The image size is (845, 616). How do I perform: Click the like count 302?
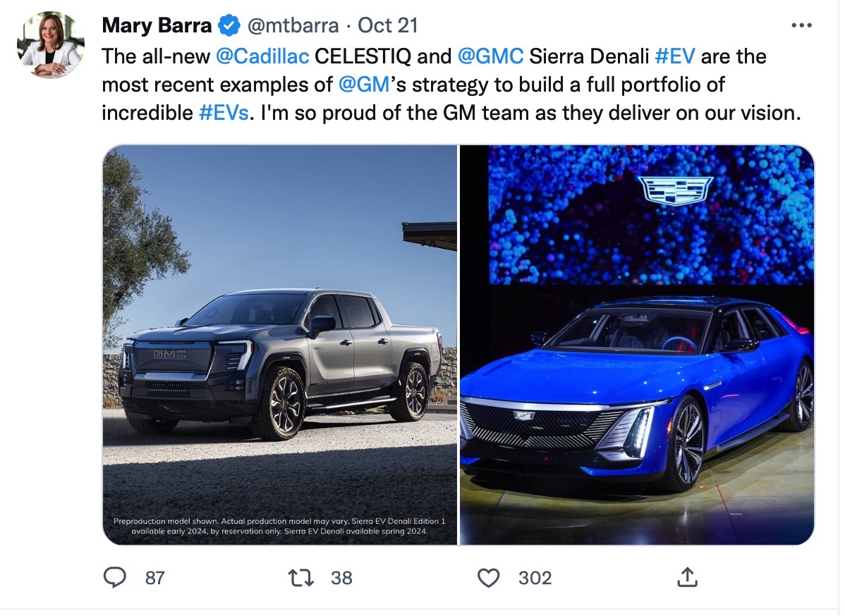point(535,578)
